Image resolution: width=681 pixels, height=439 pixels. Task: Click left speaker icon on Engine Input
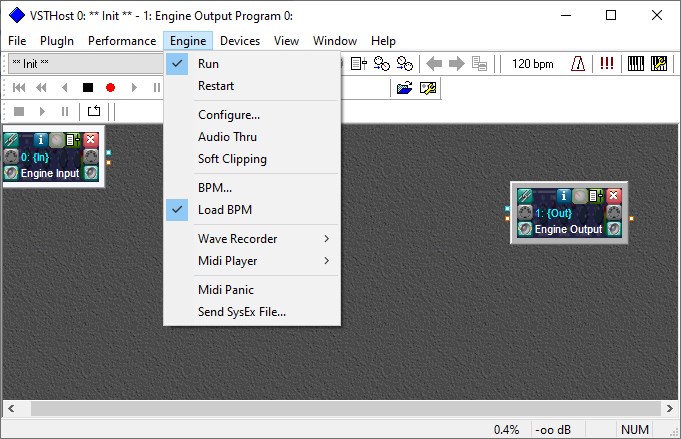pos(11,173)
